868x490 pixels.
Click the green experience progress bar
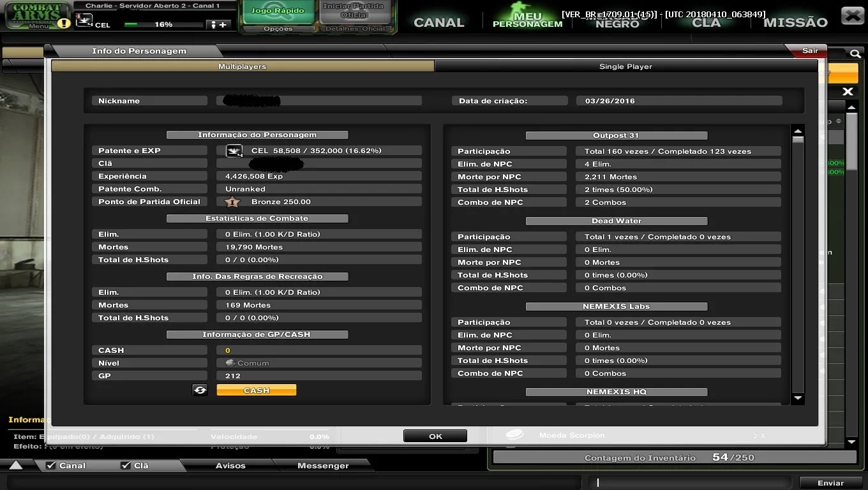163,24
